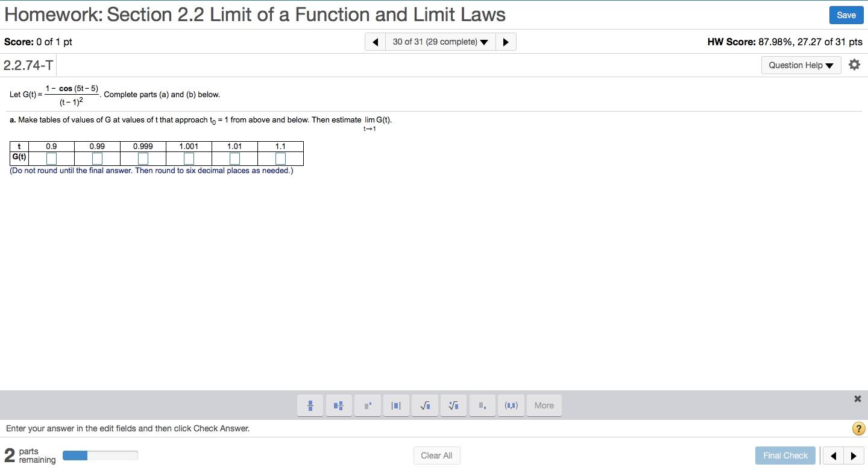Image resolution: width=868 pixels, height=473 pixels.
Task: Click the More button in math palette
Action: (544, 405)
